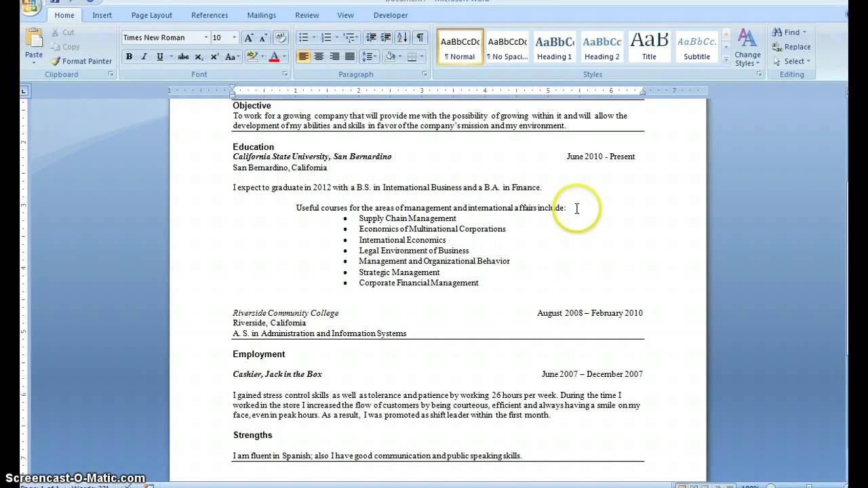Open the Mailings tab

[261, 15]
